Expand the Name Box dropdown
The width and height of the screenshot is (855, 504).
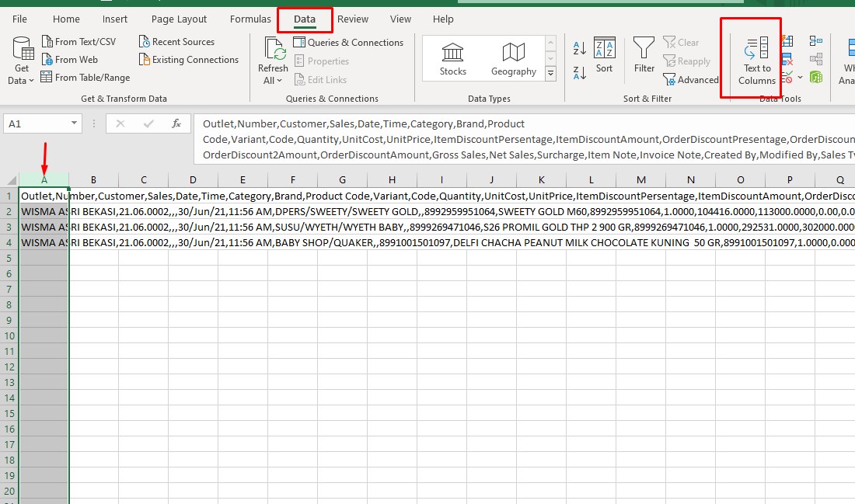(x=74, y=123)
